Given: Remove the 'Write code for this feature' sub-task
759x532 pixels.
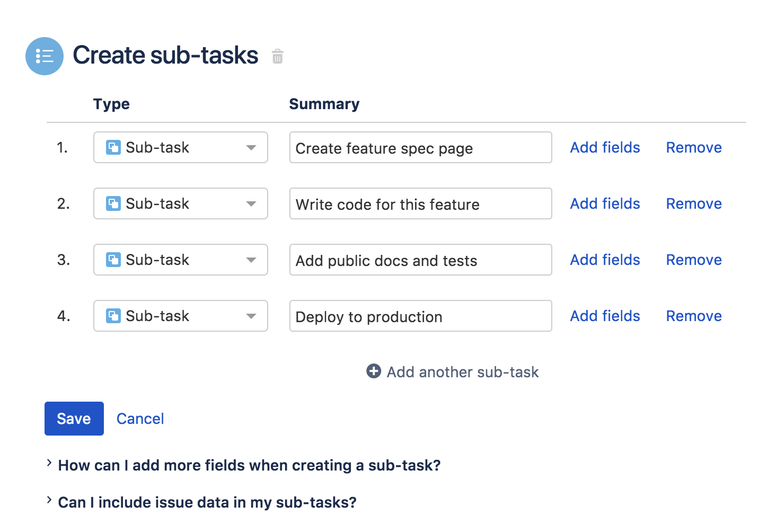Looking at the screenshot, I should point(693,203).
